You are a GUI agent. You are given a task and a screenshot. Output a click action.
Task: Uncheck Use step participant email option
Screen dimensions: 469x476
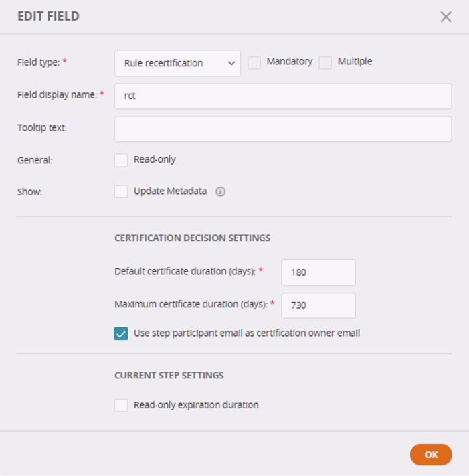coord(121,333)
